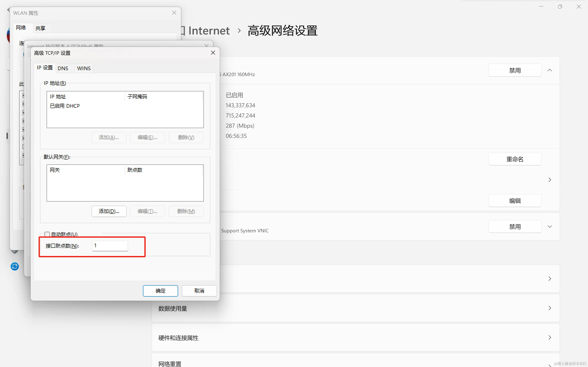Click 添加(D)... for default gateway
The image size is (588, 367).
pyautogui.click(x=109, y=211)
